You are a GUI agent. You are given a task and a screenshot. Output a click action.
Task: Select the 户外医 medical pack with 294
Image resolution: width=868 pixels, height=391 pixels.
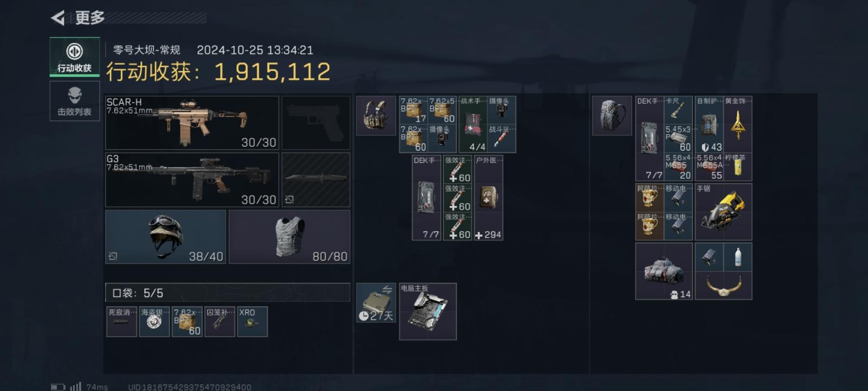pyautogui.click(x=489, y=198)
